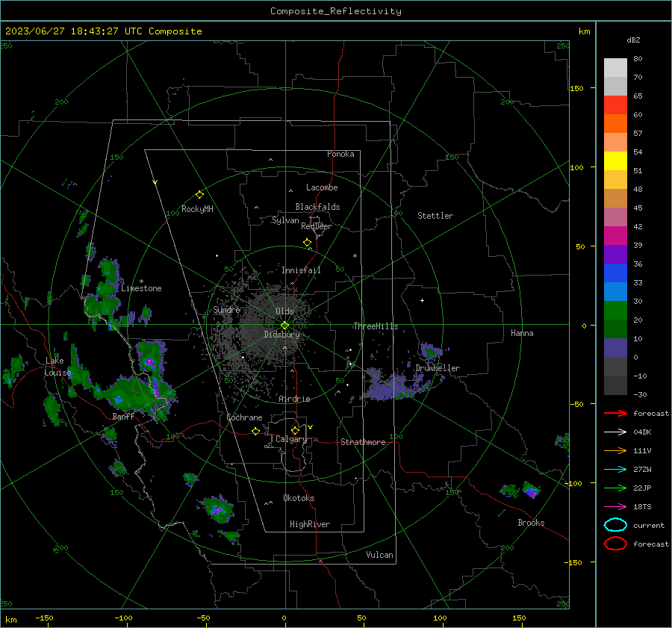Click the storm cell west of Okotoks

tap(218, 509)
